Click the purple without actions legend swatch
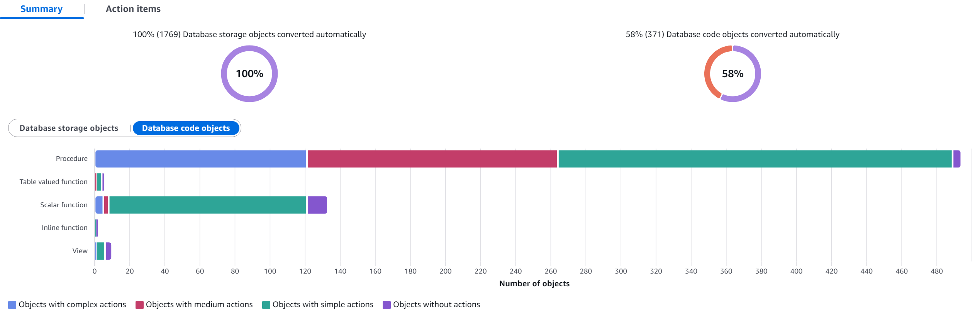The height and width of the screenshot is (316, 980). click(x=387, y=305)
